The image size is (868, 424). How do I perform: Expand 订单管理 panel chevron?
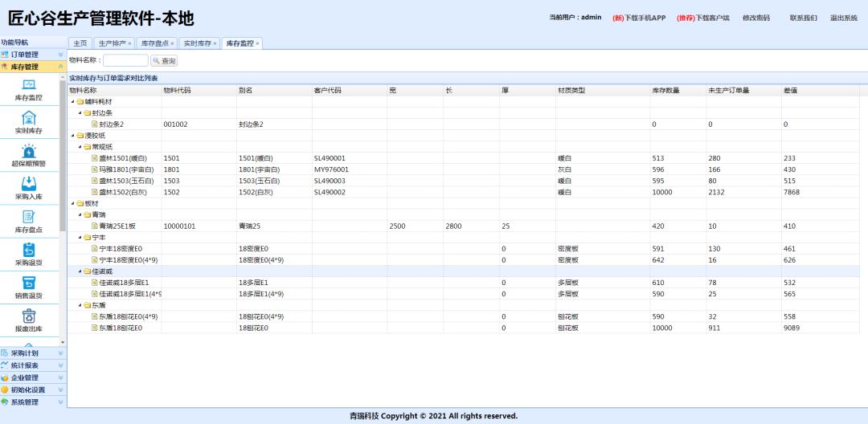point(61,54)
